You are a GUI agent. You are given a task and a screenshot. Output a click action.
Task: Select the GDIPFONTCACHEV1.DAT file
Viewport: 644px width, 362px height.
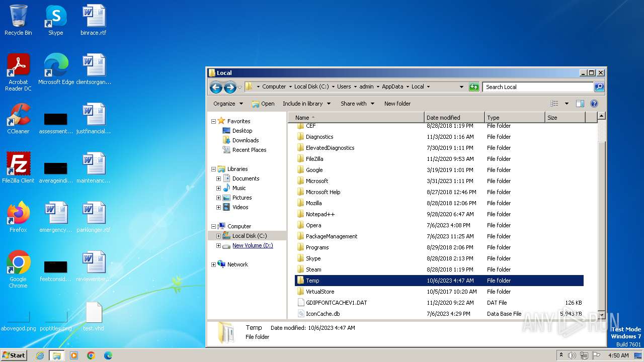pos(439,303)
